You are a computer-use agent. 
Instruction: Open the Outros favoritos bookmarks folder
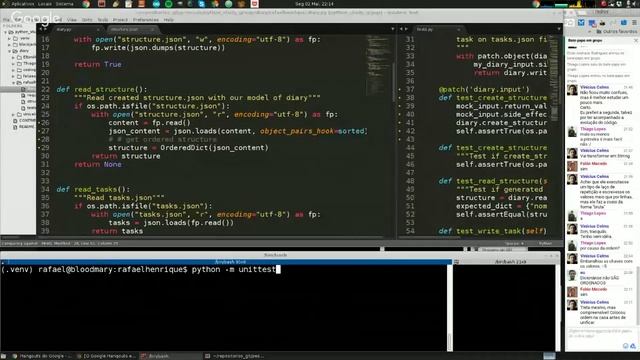pos(616,31)
